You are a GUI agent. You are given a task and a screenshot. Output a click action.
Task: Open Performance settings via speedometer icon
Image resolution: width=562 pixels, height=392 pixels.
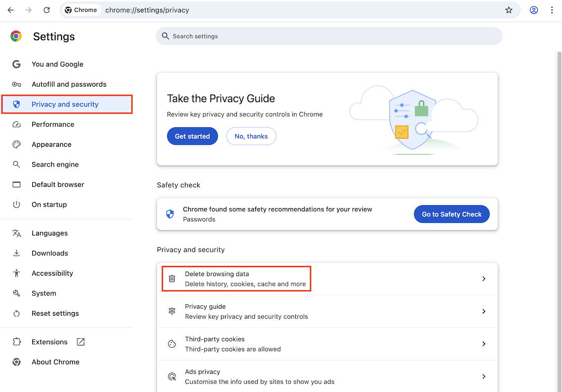(x=16, y=124)
